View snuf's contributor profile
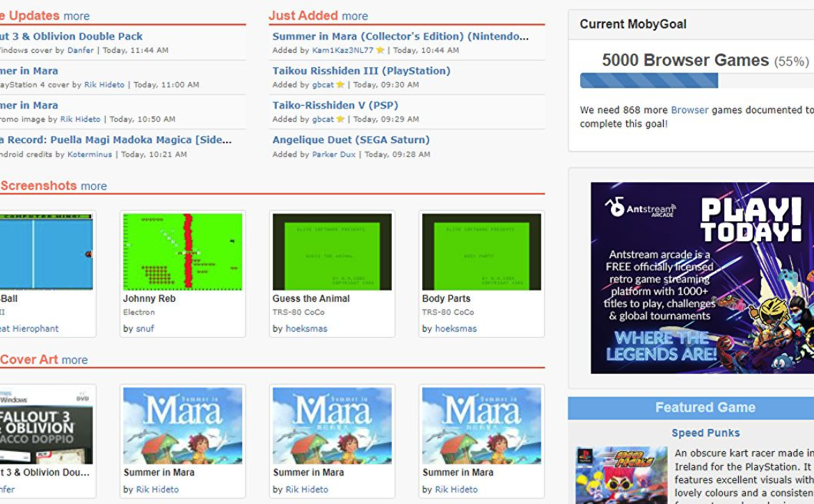 point(145,329)
